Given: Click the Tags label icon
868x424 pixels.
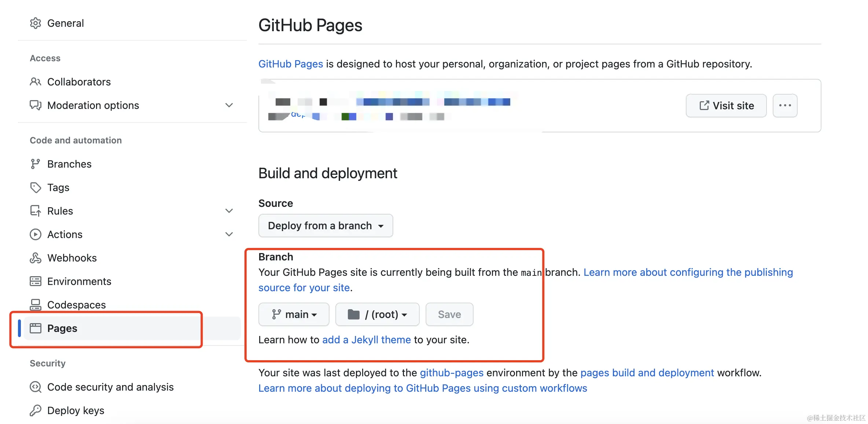Looking at the screenshot, I should (36, 187).
